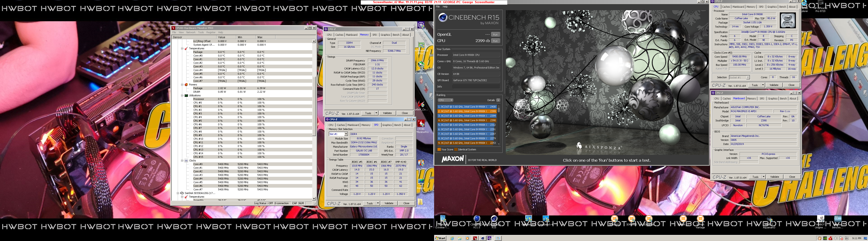Click Cinebench ranking list scrollbar
The height and width of the screenshot is (241, 868).
[x=499, y=125]
